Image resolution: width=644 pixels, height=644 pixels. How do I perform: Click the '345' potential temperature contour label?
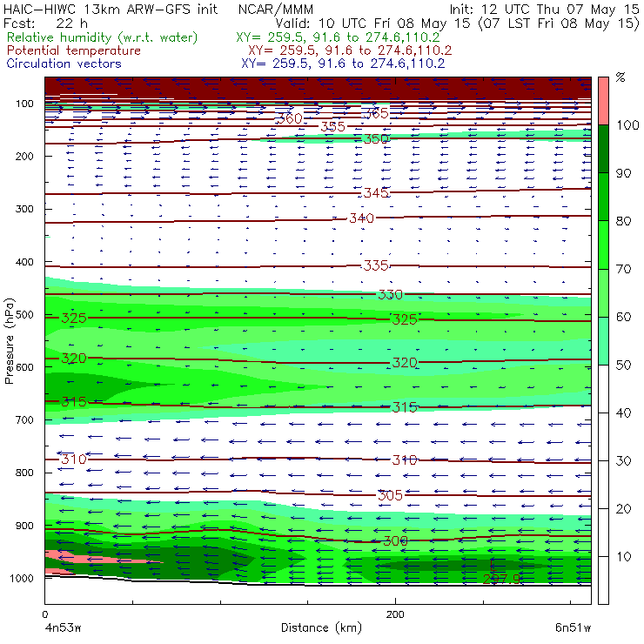(376, 192)
